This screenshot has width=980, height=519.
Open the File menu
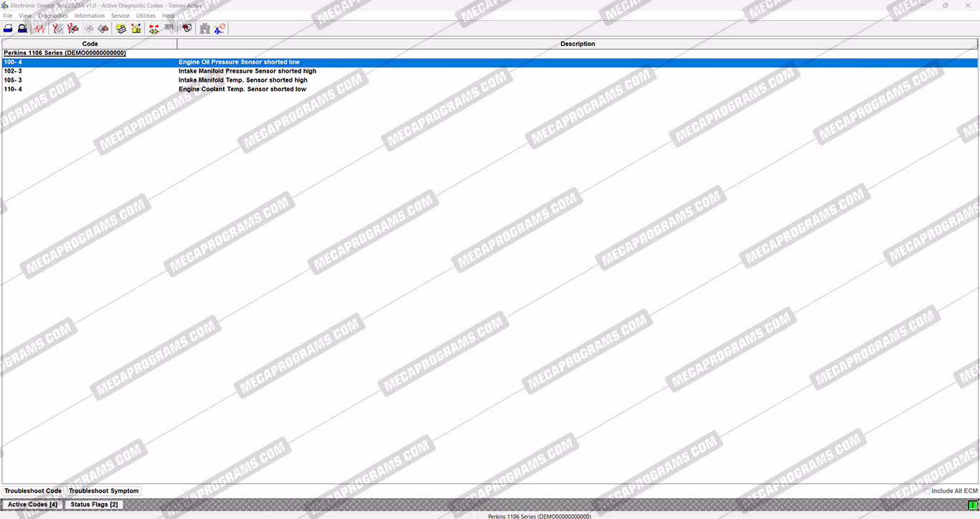pyautogui.click(x=8, y=16)
